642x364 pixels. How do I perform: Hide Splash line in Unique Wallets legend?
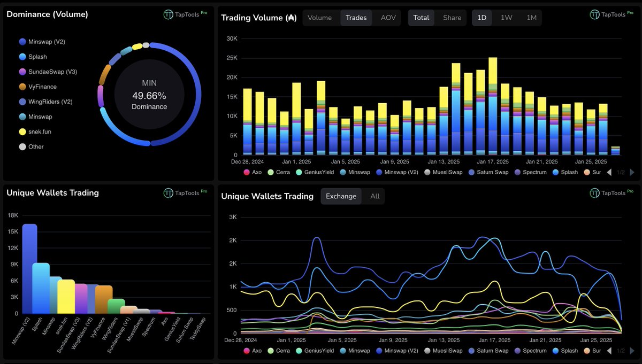[565, 351]
